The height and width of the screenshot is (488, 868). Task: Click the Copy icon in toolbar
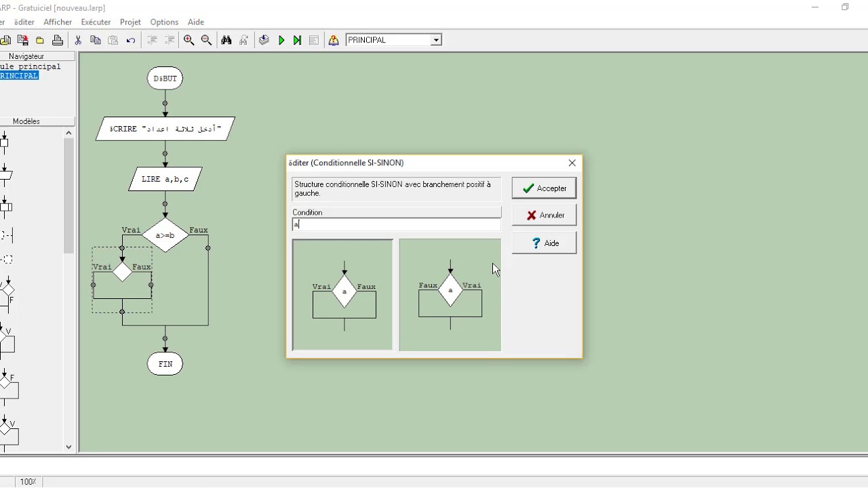click(96, 40)
